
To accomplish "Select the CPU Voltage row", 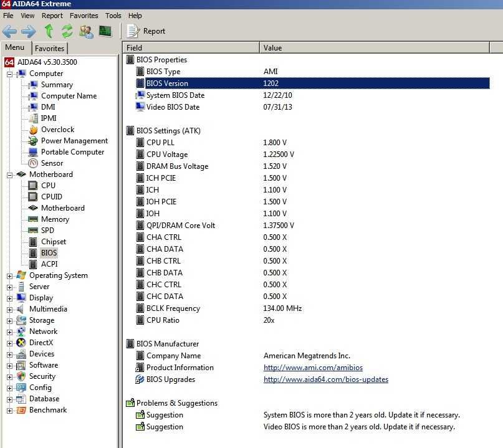I will [312, 155].
